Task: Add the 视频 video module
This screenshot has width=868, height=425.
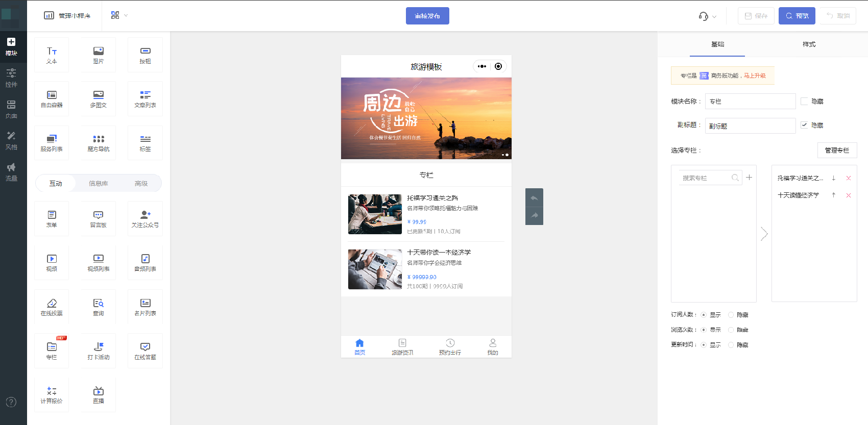Action: pos(52,263)
